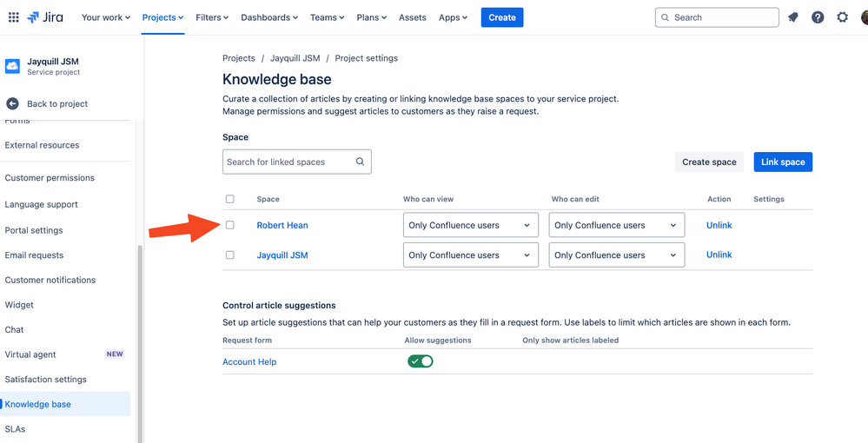Expand the Projects menu
Image resolution: width=868 pixels, height=443 pixels.
point(162,17)
